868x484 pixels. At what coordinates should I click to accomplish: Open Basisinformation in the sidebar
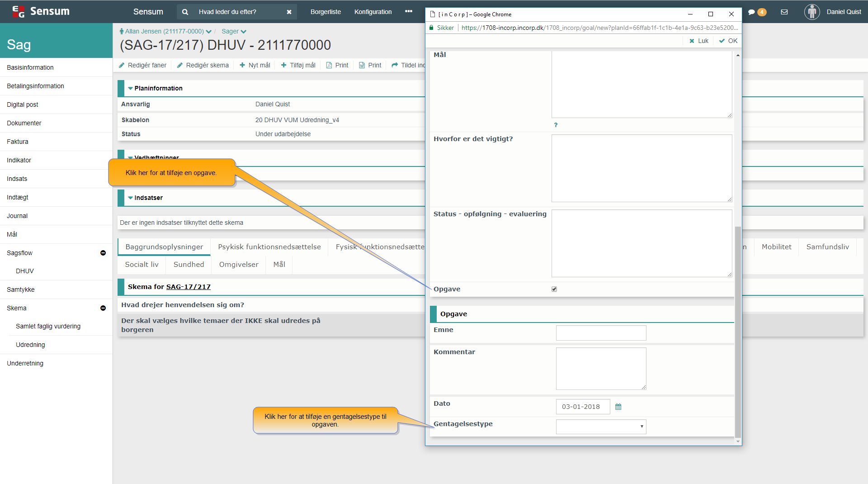[56, 67]
